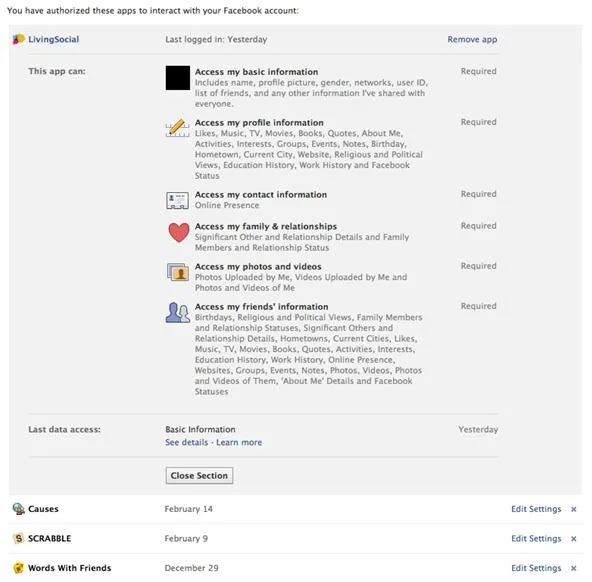Edit settings for Words With Friends
The image size is (592, 582).
536,568
